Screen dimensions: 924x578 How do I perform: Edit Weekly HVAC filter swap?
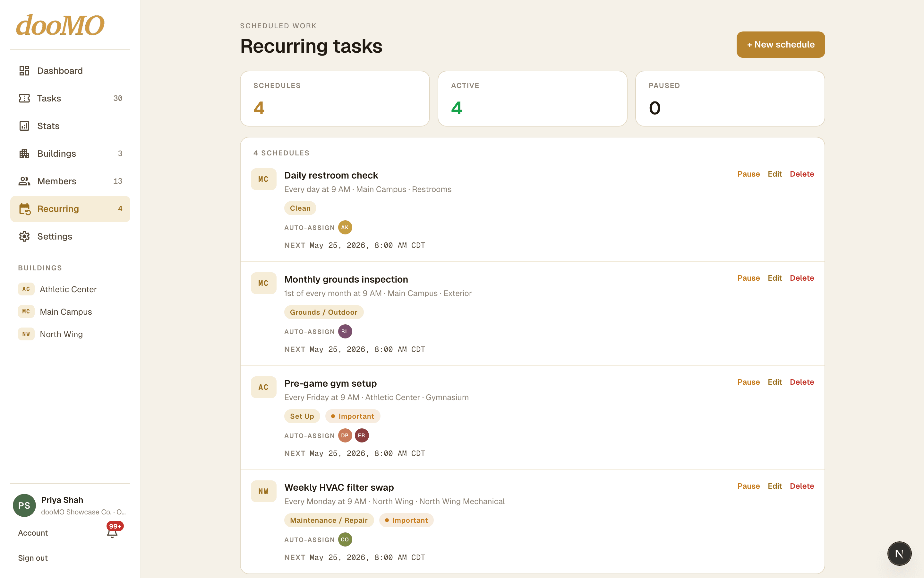775,486
